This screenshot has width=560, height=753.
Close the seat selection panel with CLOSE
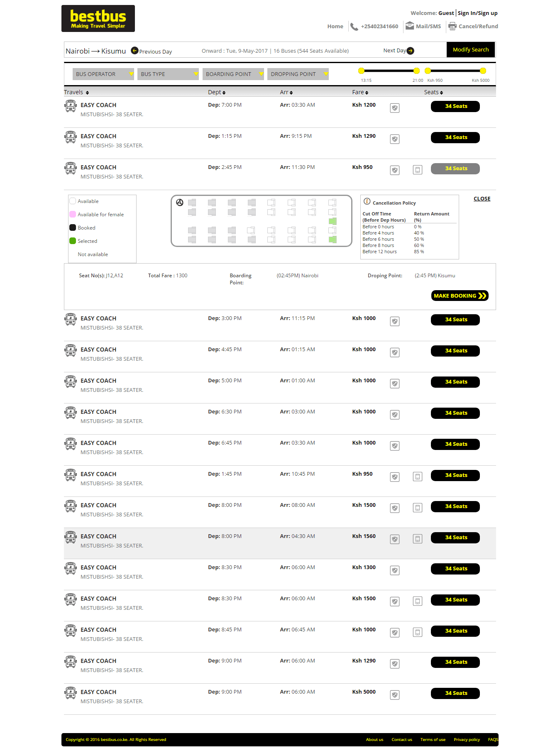tap(482, 199)
